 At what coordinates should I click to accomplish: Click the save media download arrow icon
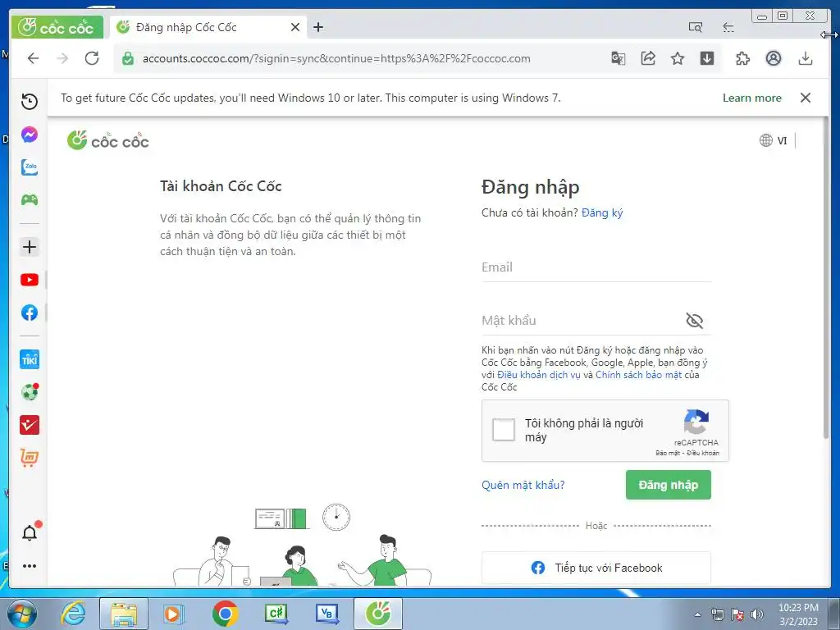(x=707, y=58)
